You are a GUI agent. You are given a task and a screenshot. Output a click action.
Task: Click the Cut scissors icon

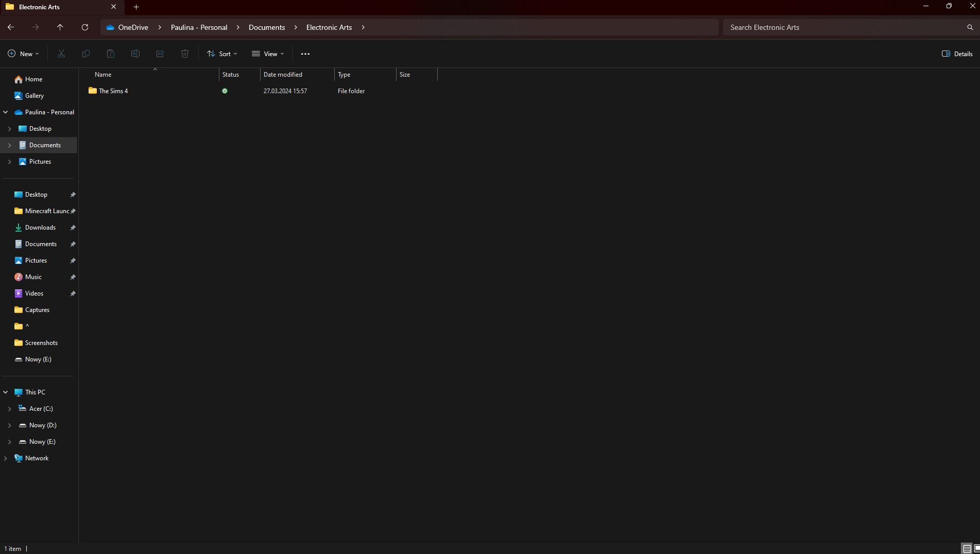click(x=61, y=54)
